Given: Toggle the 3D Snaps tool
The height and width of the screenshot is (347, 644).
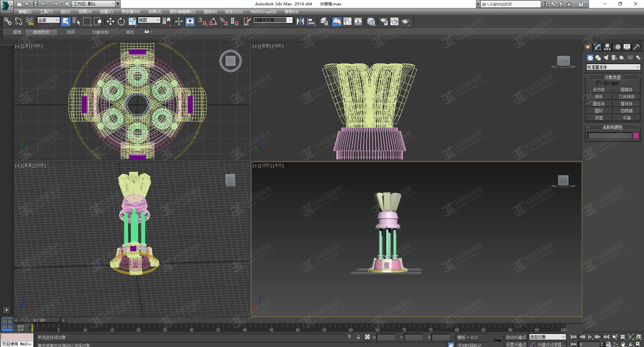Looking at the screenshot, I should [x=202, y=21].
